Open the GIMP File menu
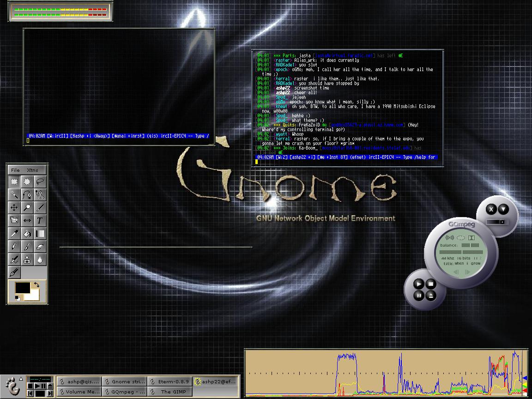This screenshot has width=532, height=399. click(15, 170)
